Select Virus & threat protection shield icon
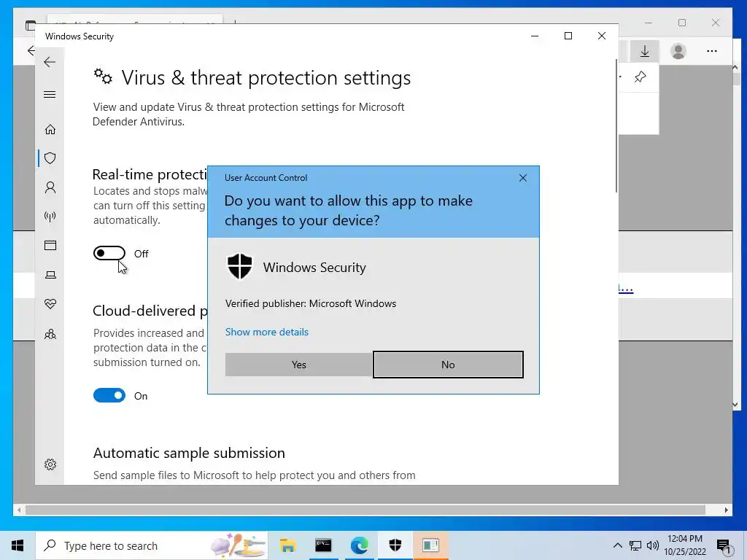Screen dimensions: 747x560 pos(50,158)
